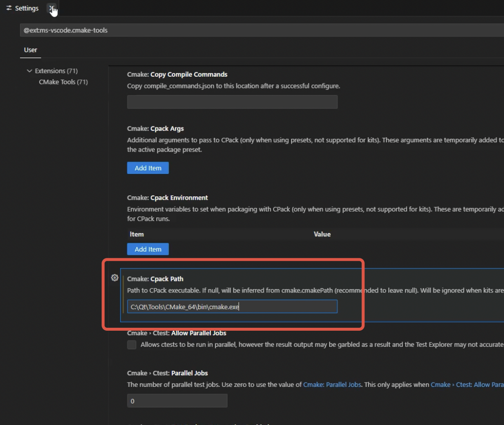Switch to the User settings tab
Image resolution: width=504 pixels, height=425 pixels.
(x=30, y=50)
